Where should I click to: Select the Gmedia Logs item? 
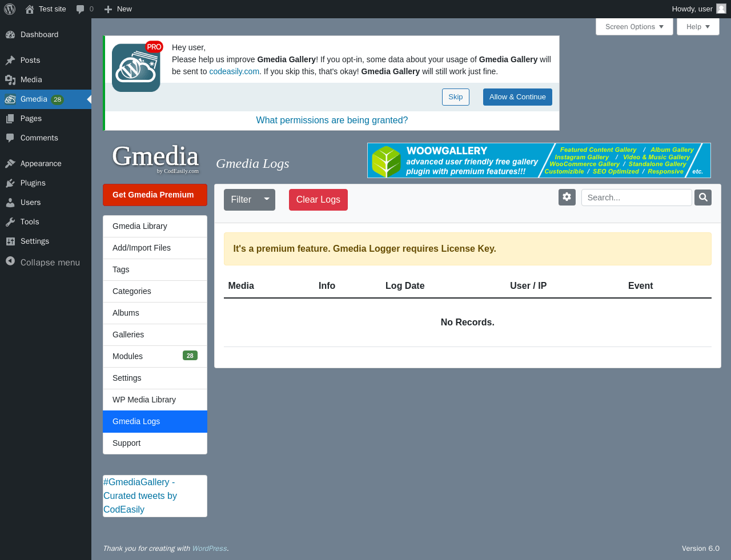point(155,421)
